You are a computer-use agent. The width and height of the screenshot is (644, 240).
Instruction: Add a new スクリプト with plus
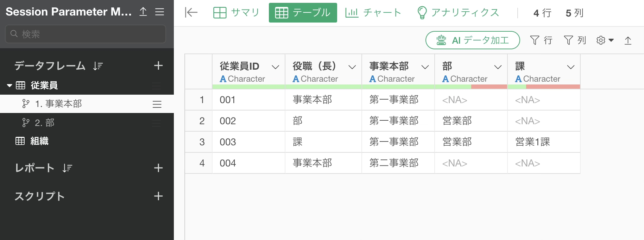pos(158,196)
